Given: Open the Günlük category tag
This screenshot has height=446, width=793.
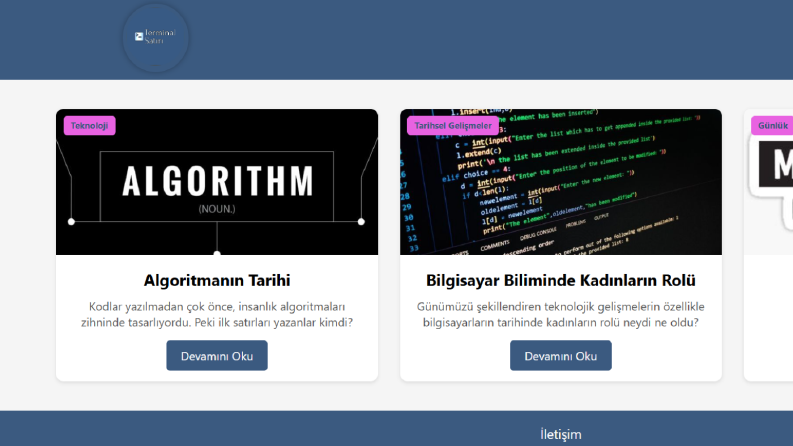Looking at the screenshot, I should pyautogui.click(x=772, y=125).
